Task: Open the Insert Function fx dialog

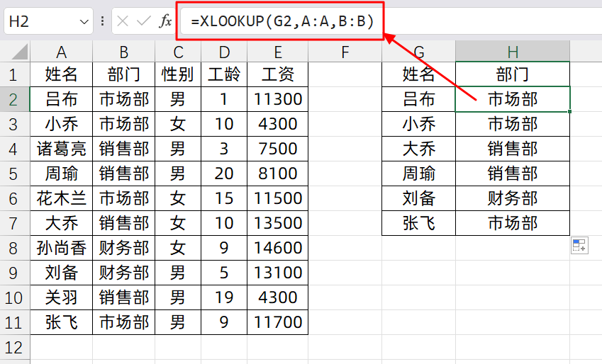Action: click(x=165, y=21)
